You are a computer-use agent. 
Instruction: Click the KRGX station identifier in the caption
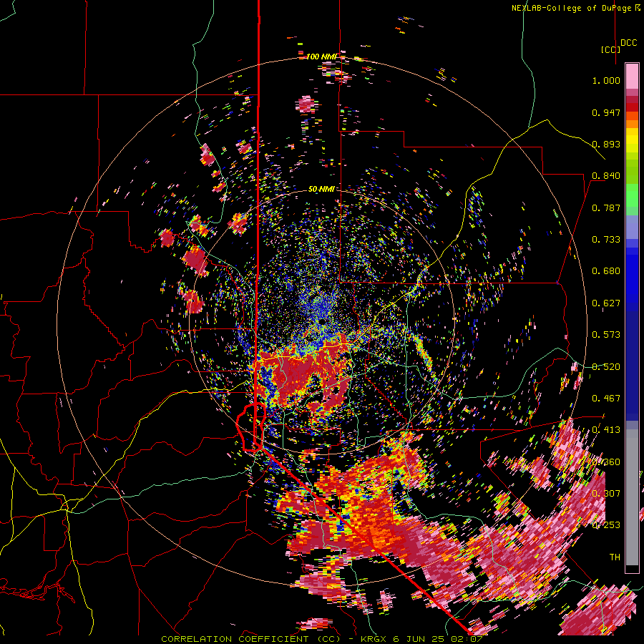click(374, 639)
